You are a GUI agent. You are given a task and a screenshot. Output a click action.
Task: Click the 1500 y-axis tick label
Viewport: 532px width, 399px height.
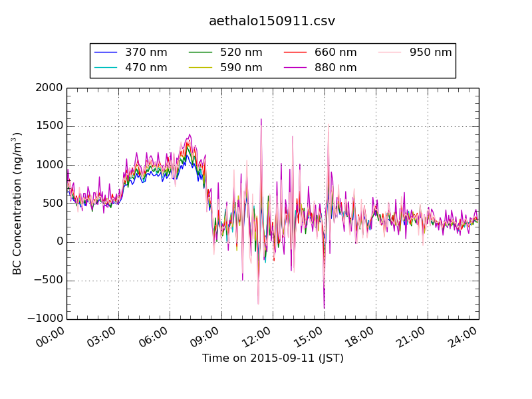(49, 126)
